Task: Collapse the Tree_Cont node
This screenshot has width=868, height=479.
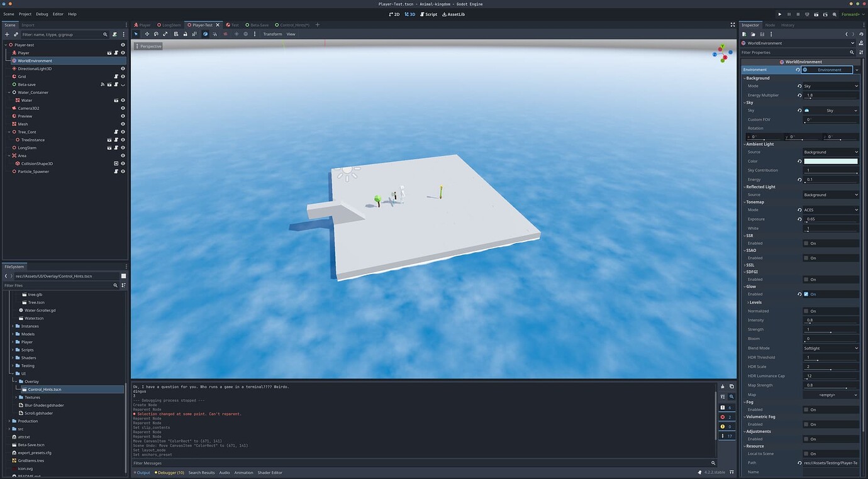Action: click(9, 132)
